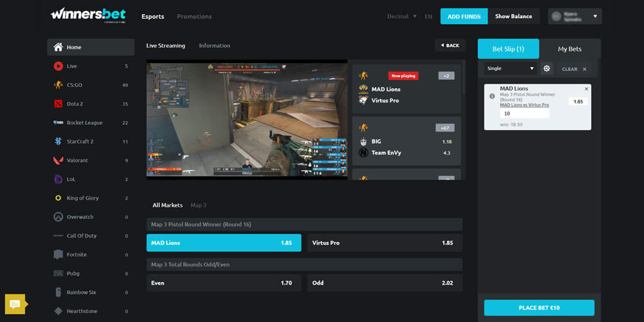
Task: Select Virtus Pro 1.85 pistol round odds
Action: pos(385,243)
